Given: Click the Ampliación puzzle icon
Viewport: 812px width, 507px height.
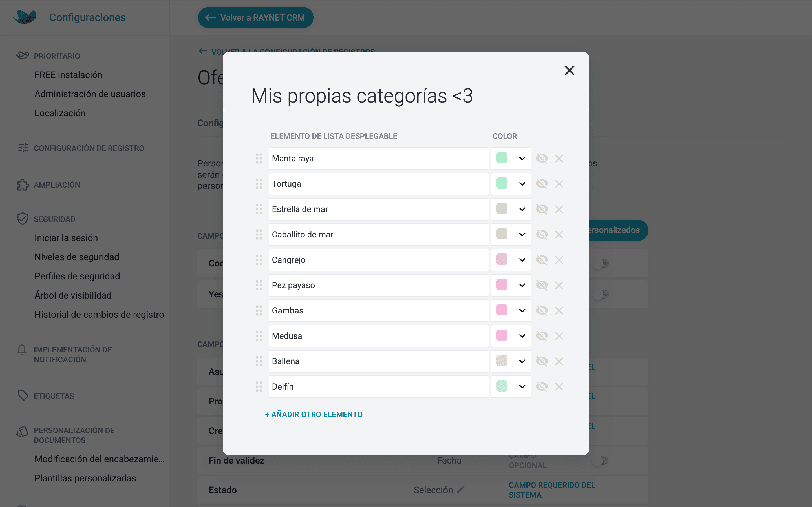Looking at the screenshot, I should [x=22, y=185].
